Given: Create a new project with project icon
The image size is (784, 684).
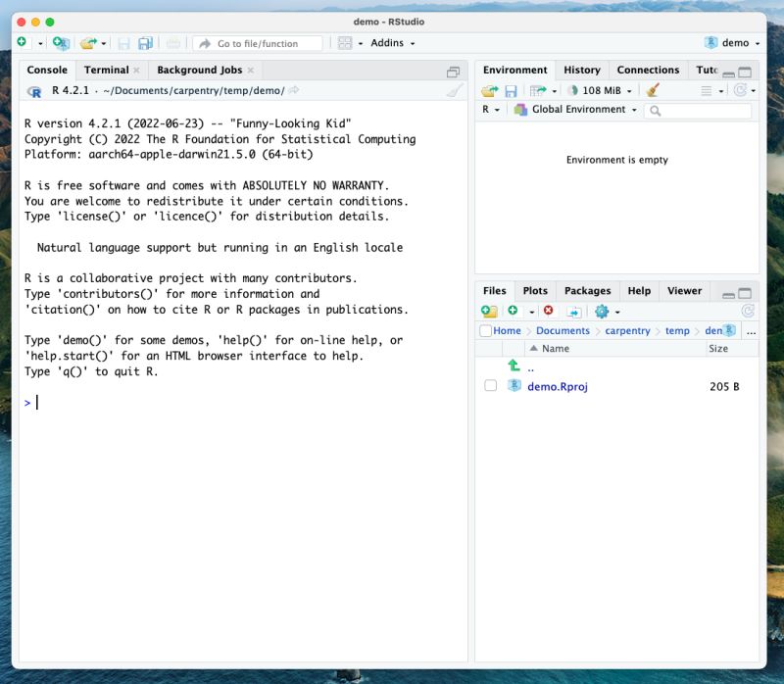Looking at the screenshot, I should tap(59, 42).
